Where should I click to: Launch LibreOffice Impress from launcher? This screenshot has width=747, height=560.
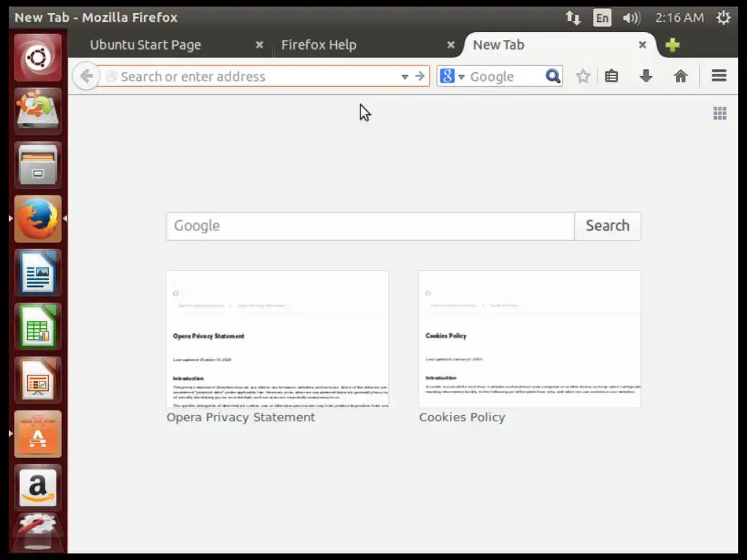pyautogui.click(x=38, y=381)
